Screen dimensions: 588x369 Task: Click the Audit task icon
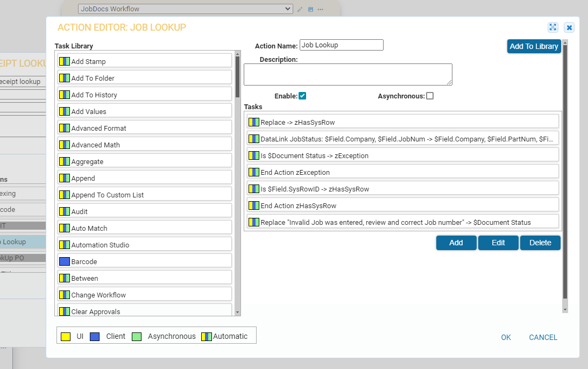[x=65, y=211]
